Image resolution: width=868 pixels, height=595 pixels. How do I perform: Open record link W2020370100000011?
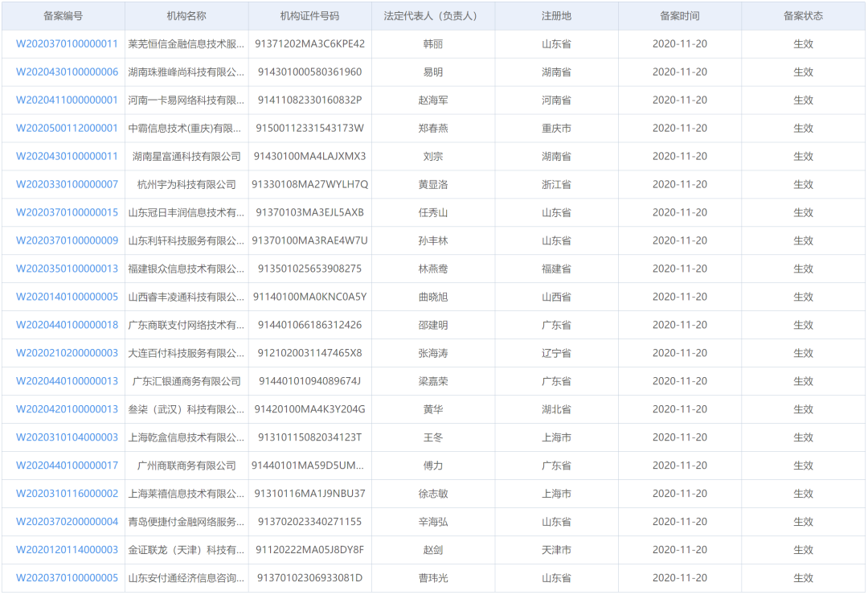pyautogui.click(x=67, y=43)
